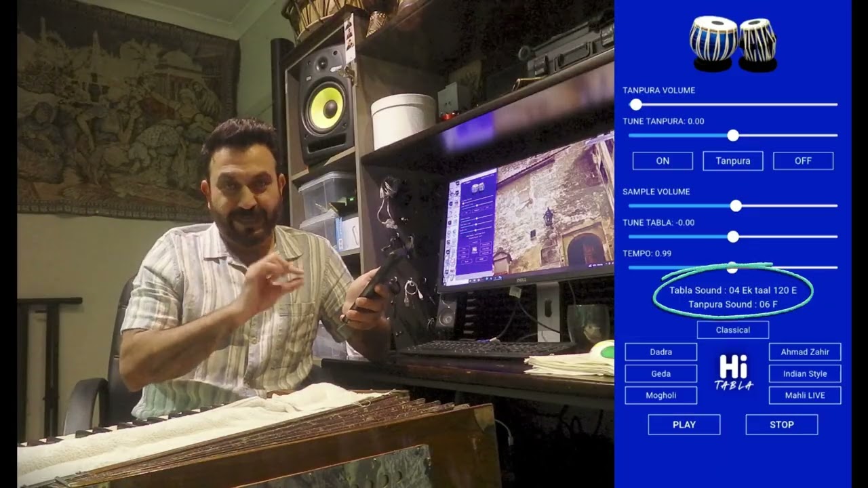Turn the tanpura OFF

803,161
